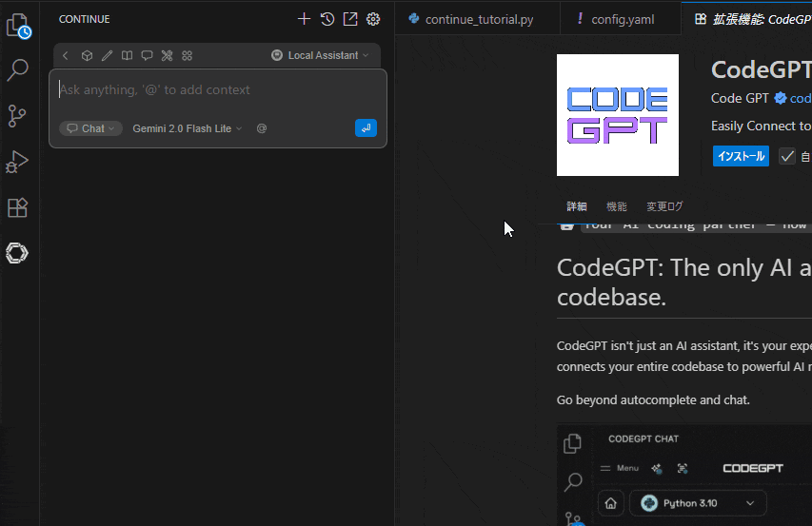Image resolution: width=812 pixels, height=526 pixels.
Task: Open the Source Control view
Action: pos(17,116)
